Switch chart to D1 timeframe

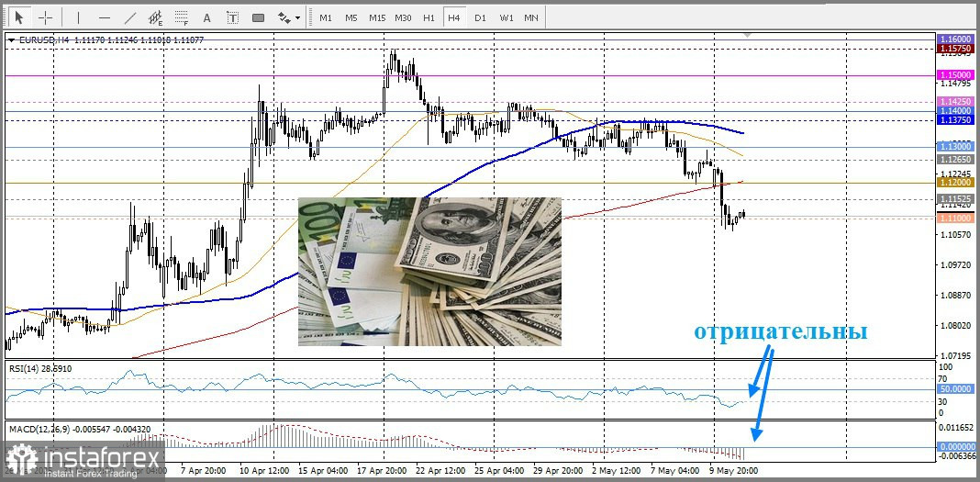(x=480, y=17)
